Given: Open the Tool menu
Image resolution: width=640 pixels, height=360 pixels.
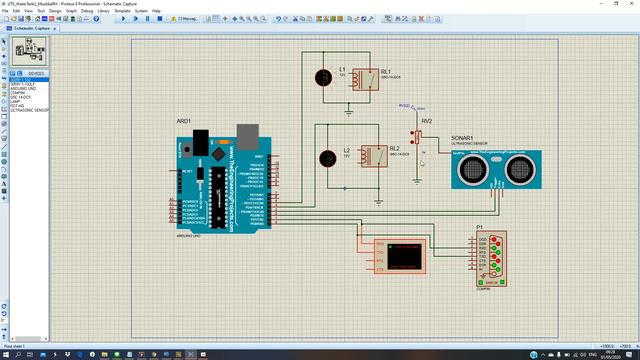Looking at the screenshot, I should tap(41, 11).
